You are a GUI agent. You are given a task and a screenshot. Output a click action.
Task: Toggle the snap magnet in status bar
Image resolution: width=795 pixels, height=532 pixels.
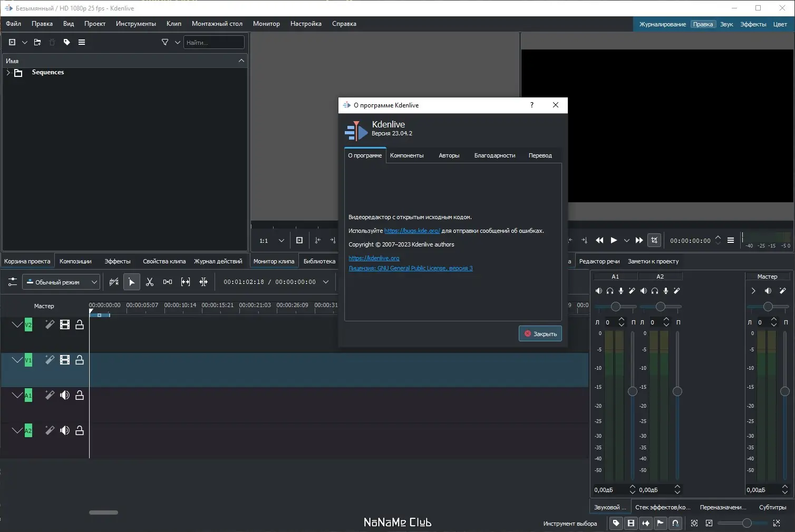point(675,523)
